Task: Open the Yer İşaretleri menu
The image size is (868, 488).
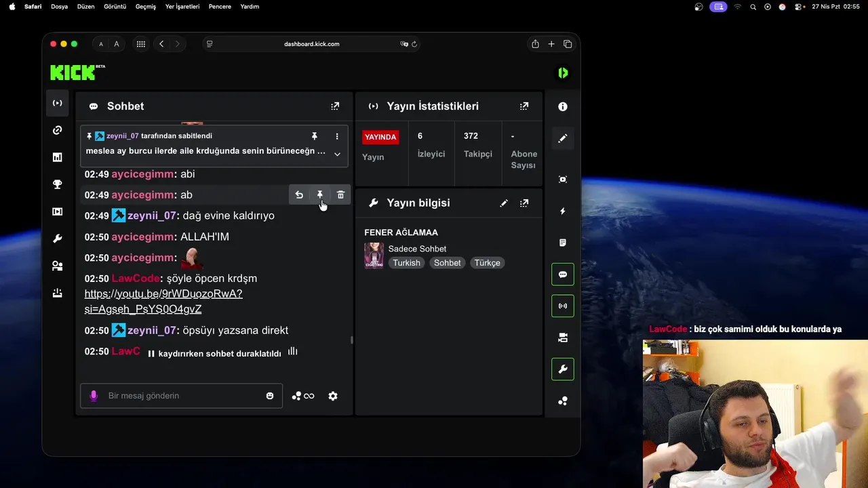Action: (x=182, y=7)
